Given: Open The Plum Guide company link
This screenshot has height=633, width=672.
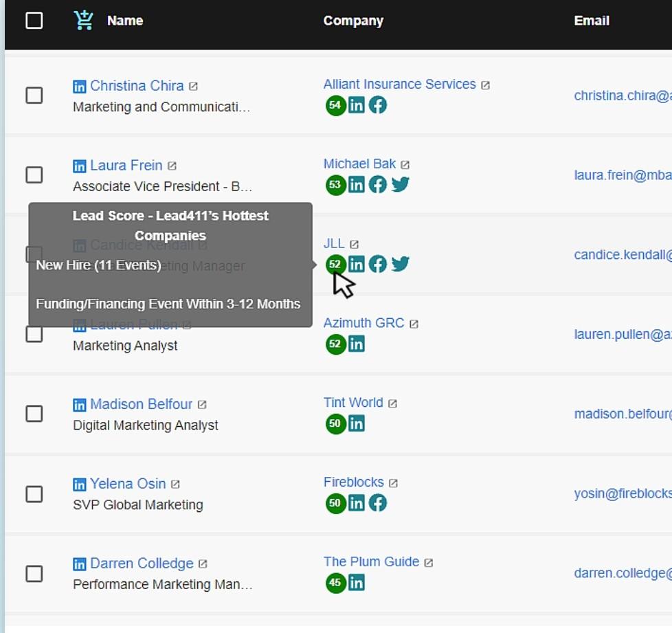Looking at the screenshot, I should click(x=371, y=562).
